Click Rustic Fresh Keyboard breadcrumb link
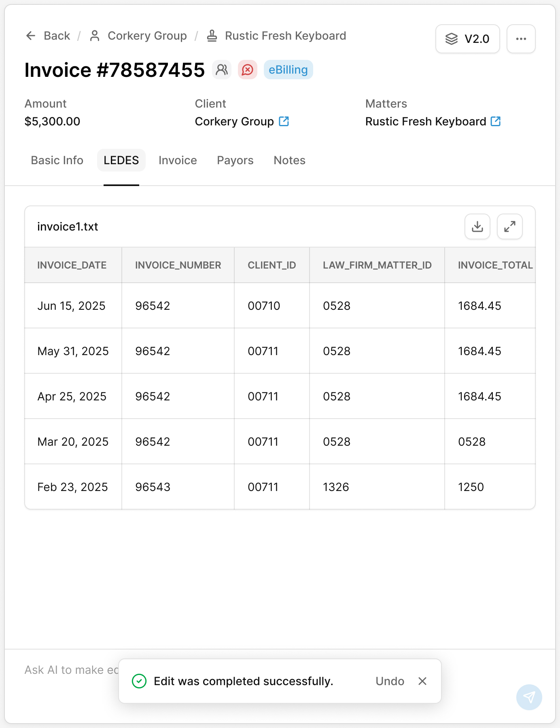The width and height of the screenshot is (560, 728). point(285,36)
